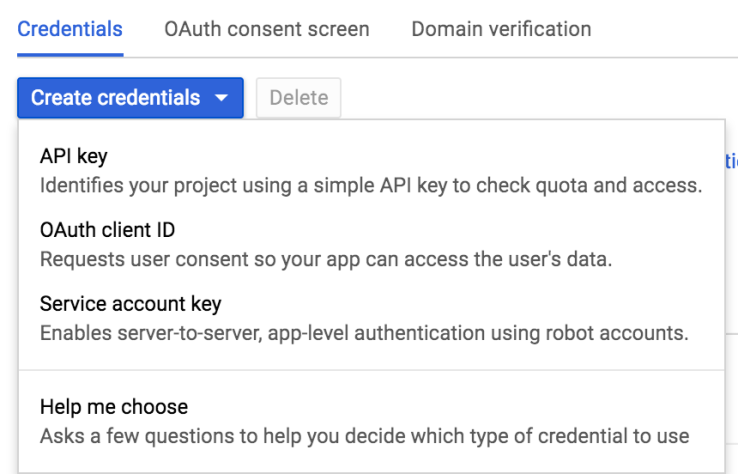
Task: Open the OAuth consent screen tab
Action: click(266, 29)
